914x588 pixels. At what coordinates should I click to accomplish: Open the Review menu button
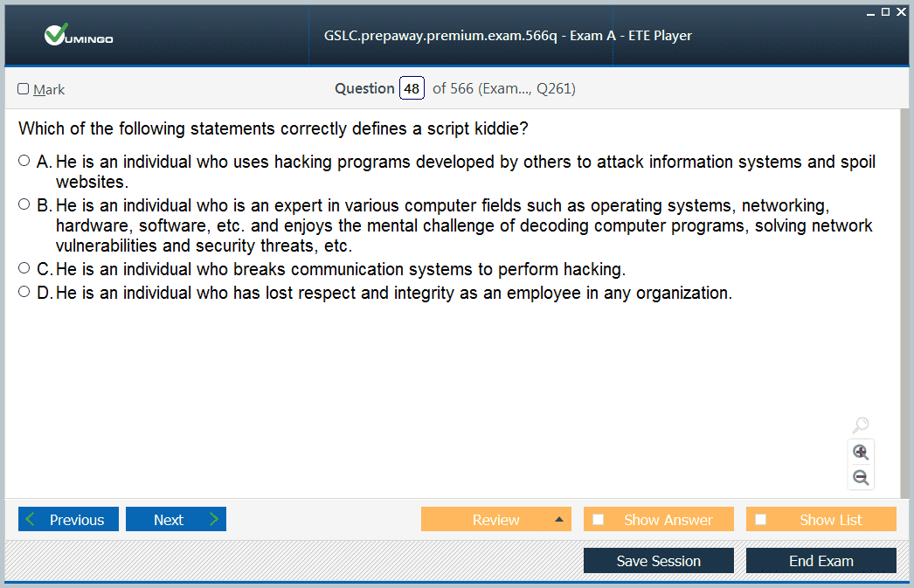click(x=496, y=519)
